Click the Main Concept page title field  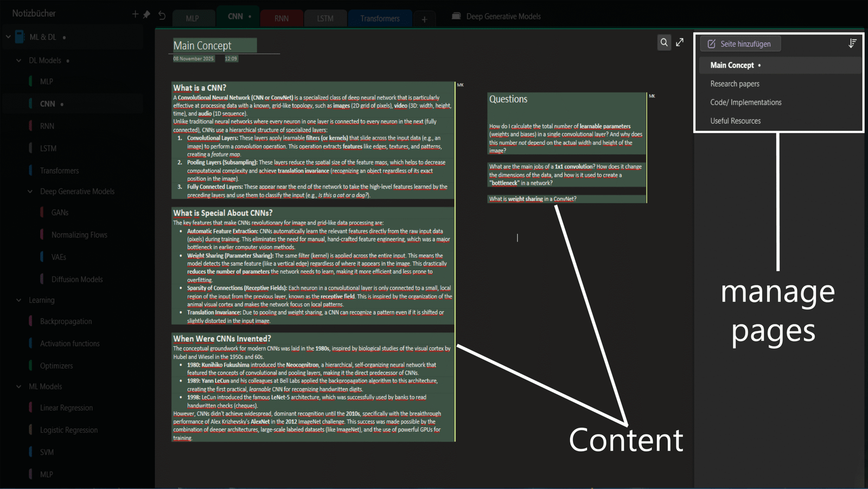click(214, 46)
